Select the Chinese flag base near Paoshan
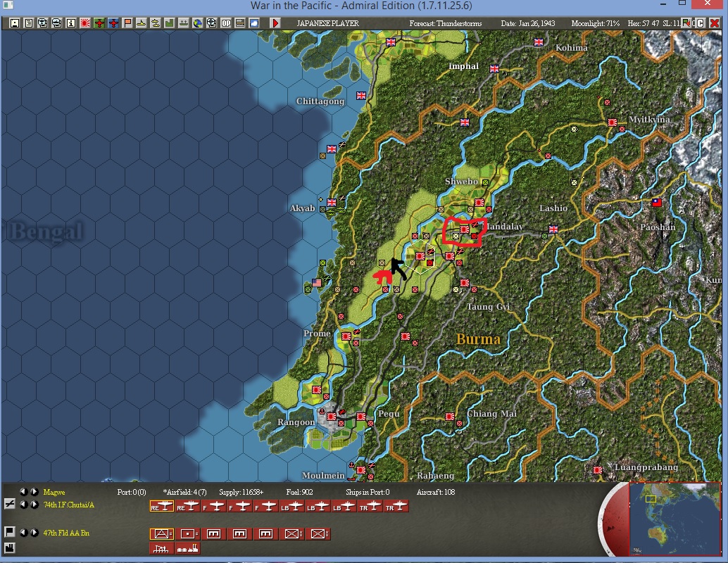Viewport: 728px width, 563px height. (656, 203)
